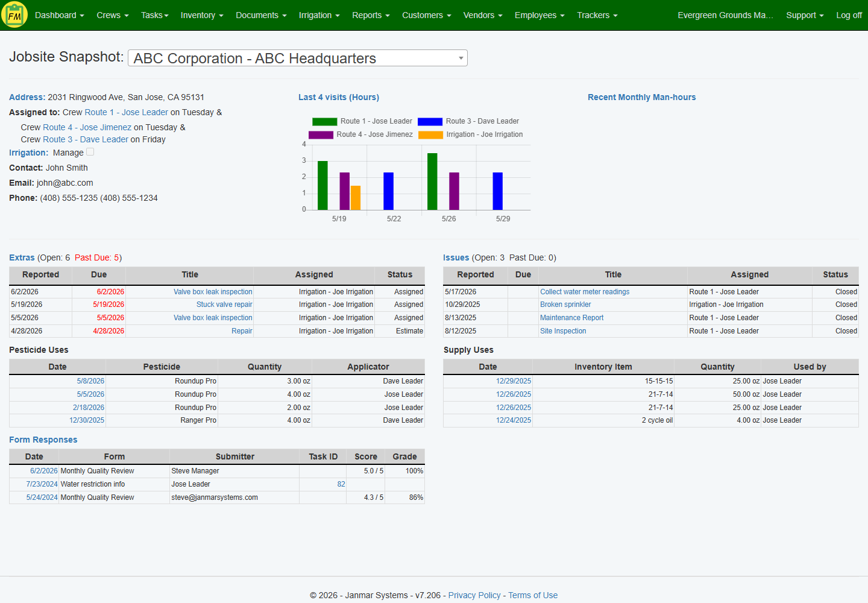Screen dimensions: 868x603
Task: Click the FM logo icon
Action: point(14,15)
